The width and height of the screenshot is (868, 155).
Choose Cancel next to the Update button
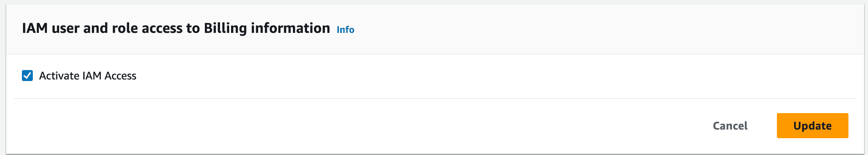point(730,126)
